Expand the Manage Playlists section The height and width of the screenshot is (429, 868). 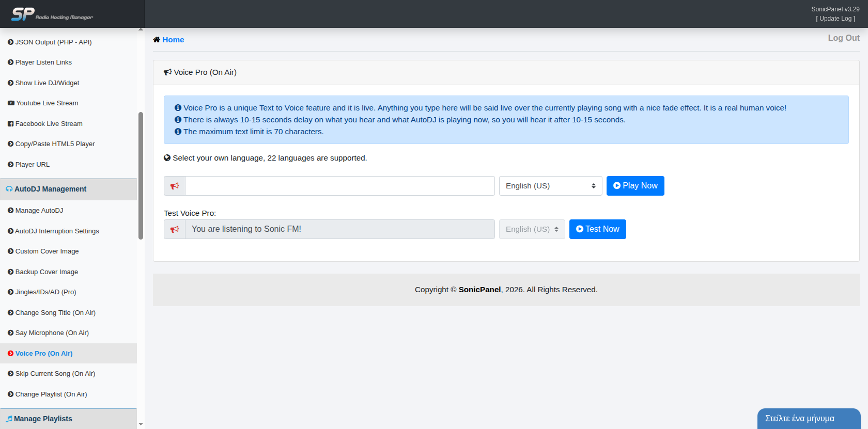point(43,419)
